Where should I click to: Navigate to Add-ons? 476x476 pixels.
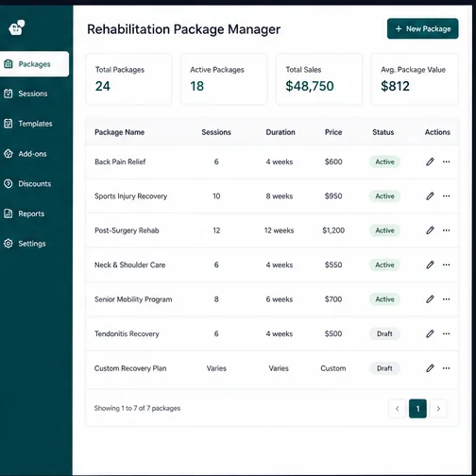coord(32,154)
